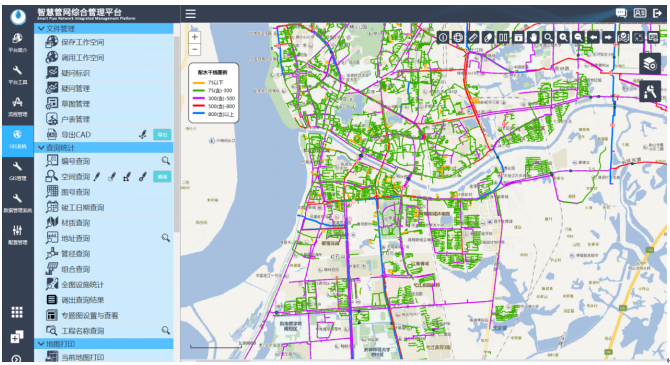This screenshot has width=670, height=365.
Task: Collapse the 文件管理 section
Action: (104, 29)
